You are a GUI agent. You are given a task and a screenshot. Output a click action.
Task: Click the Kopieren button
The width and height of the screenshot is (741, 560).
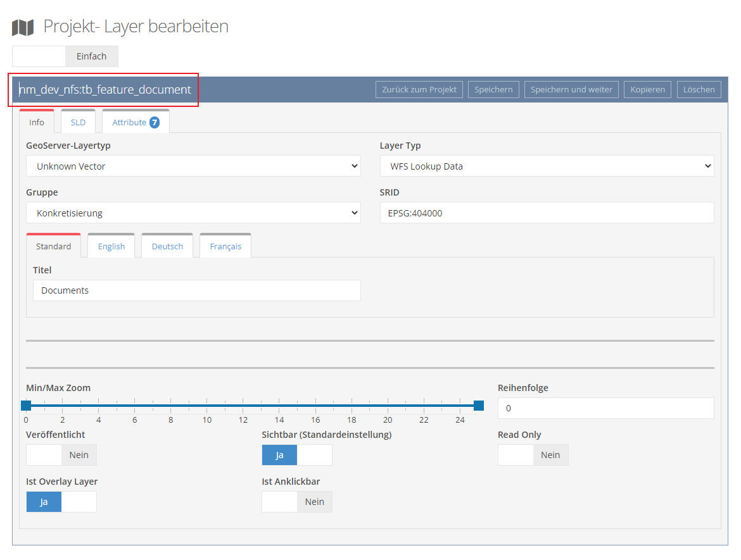coord(647,90)
